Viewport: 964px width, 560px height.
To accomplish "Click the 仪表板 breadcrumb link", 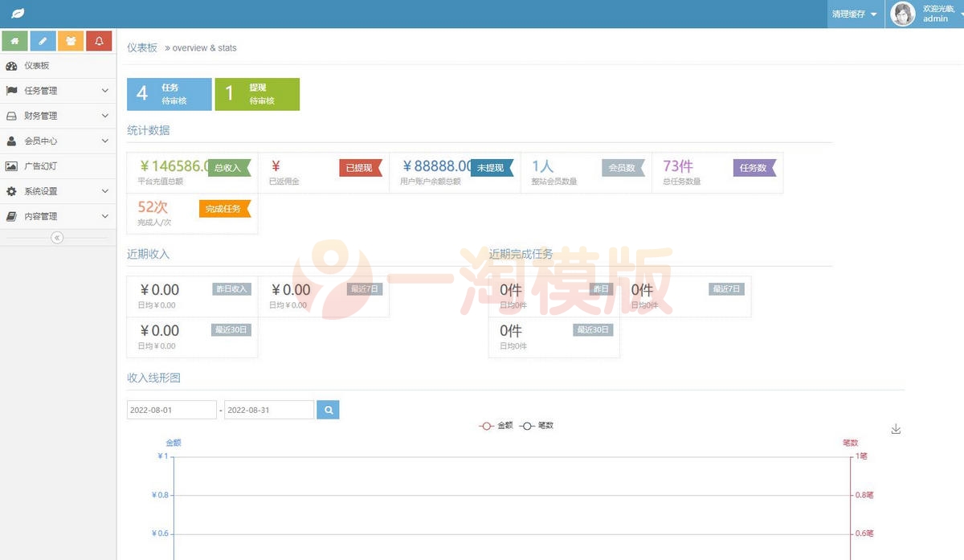I will [142, 48].
